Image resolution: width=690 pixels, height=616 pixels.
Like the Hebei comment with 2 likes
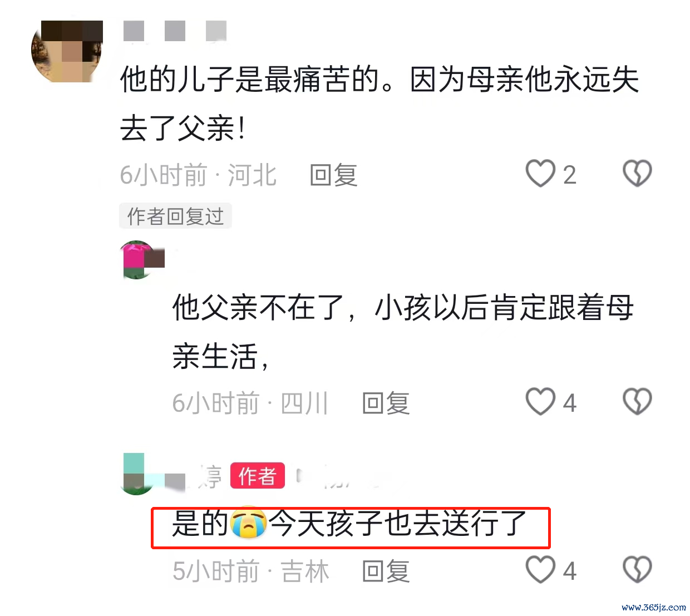(x=540, y=174)
